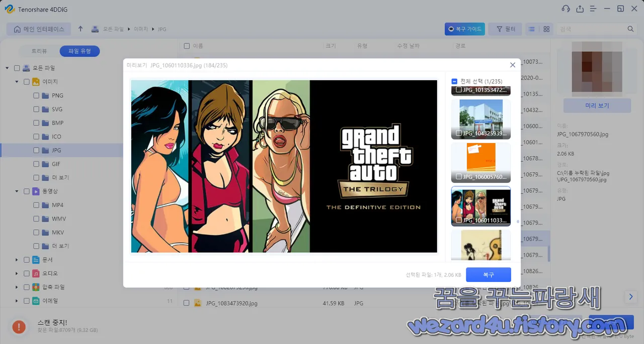Open the menu lines icon in title bar
Image resolution: width=644 pixels, height=344 pixels.
point(593,9)
